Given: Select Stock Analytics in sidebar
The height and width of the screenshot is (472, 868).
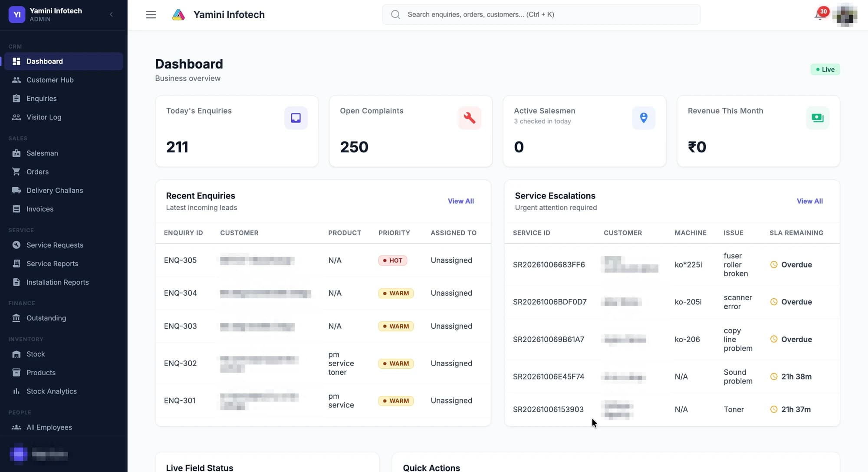Looking at the screenshot, I should click(63, 391).
